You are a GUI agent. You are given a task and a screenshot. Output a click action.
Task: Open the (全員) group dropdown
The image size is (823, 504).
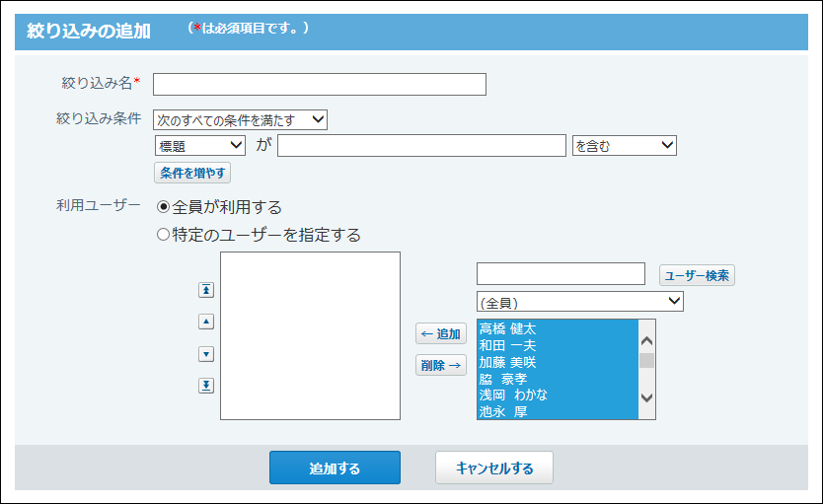[x=580, y=302]
